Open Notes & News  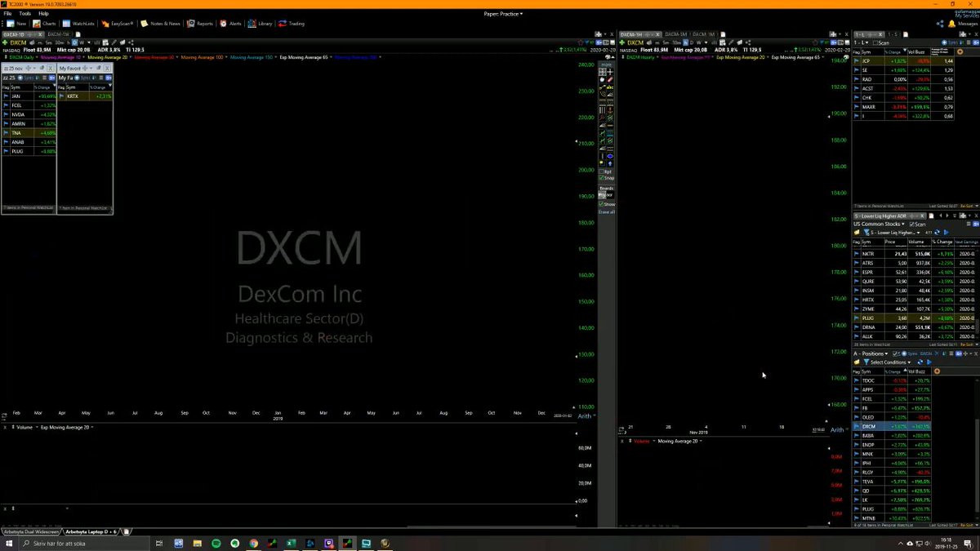(160, 24)
